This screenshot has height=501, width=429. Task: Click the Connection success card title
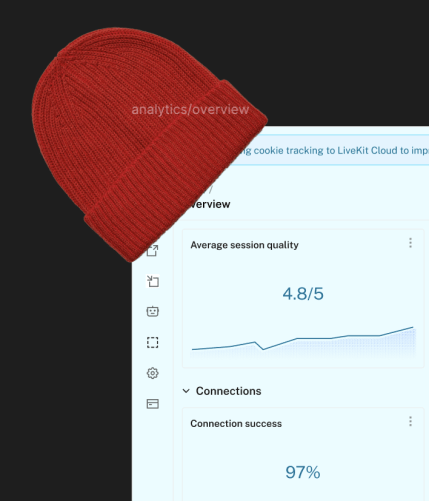tap(236, 424)
